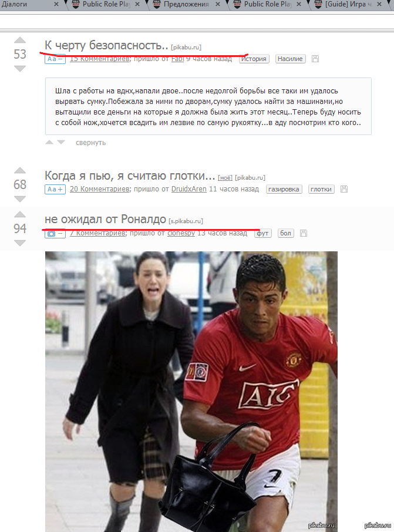Upvote the post rated 68
Screen dimensions: 394x532
tap(20, 170)
